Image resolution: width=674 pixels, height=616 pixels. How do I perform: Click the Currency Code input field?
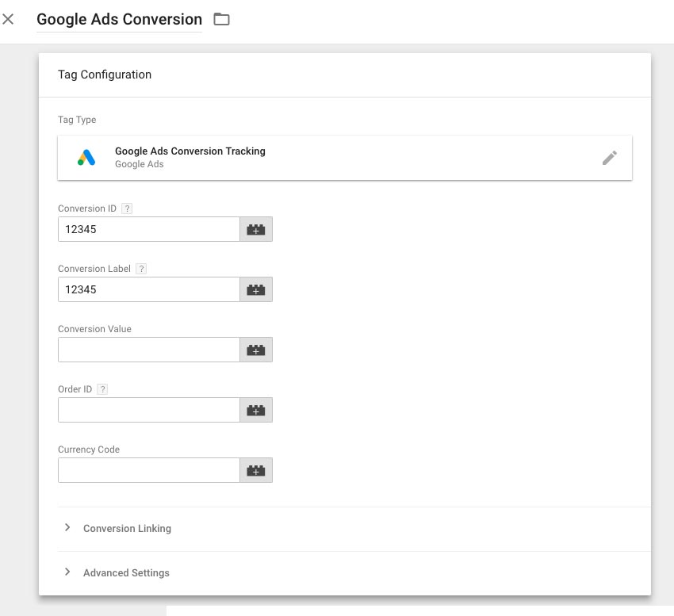[x=149, y=470]
